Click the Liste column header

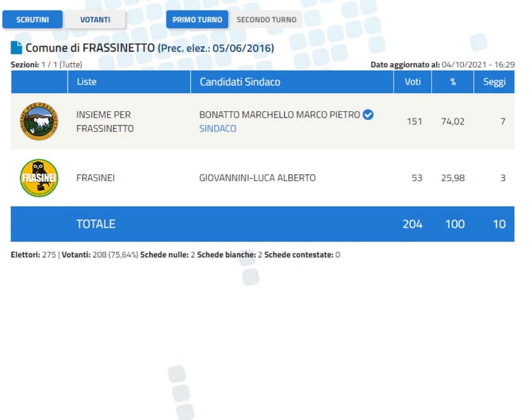(87, 82)
